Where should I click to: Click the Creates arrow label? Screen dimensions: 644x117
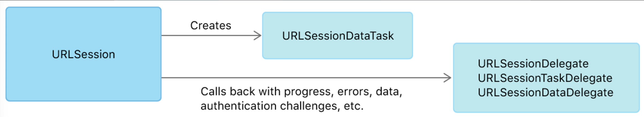click(x=211, y=25)
